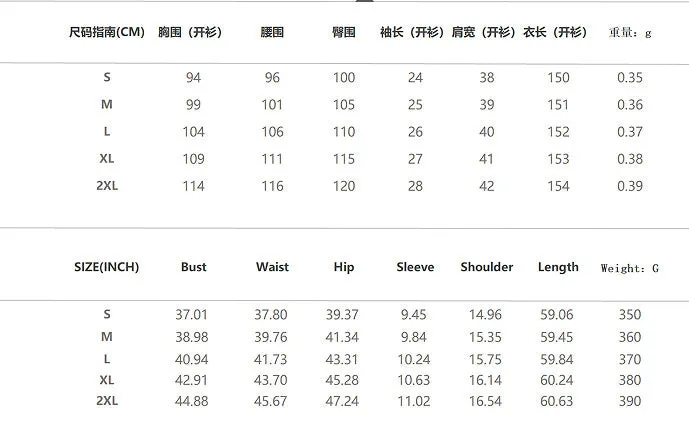Click the 0.39 weight value
The image size is (689, 421).
point(630,186)
